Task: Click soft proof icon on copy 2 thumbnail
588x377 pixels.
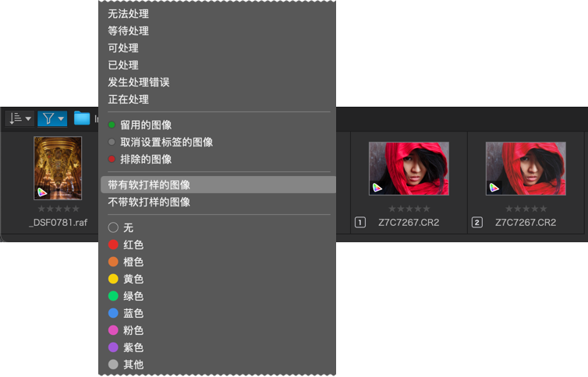Action: pos(494,188)
